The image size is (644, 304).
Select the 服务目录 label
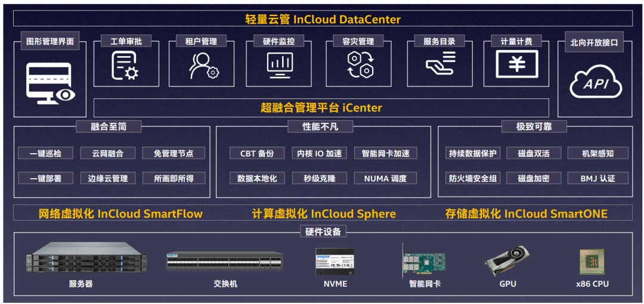click(x=439, y=41)
